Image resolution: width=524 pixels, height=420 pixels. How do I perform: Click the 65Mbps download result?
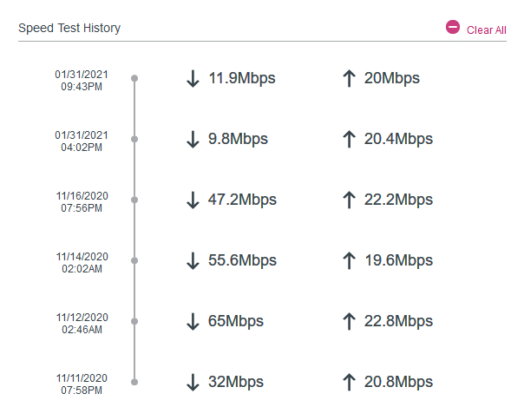[236, 321]
